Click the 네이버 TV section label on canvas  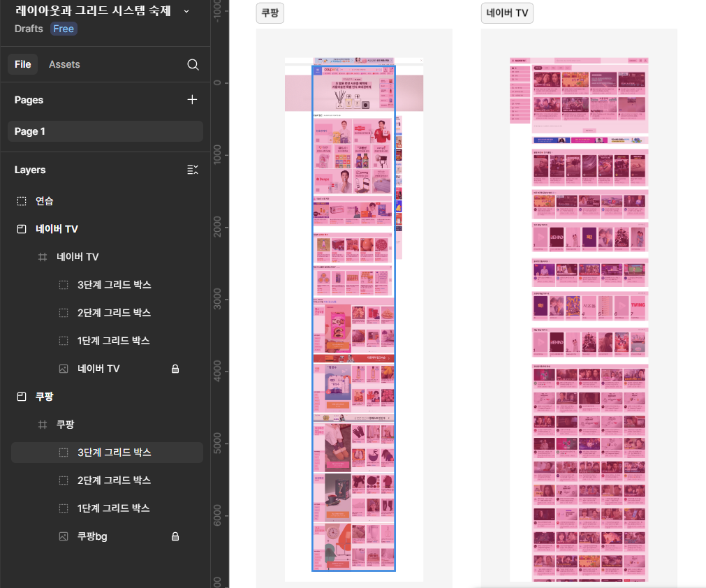pos(507,13)
